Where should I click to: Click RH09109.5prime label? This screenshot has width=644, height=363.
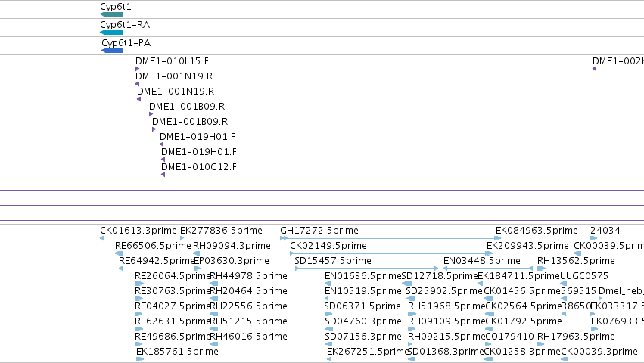pos(446,321)
